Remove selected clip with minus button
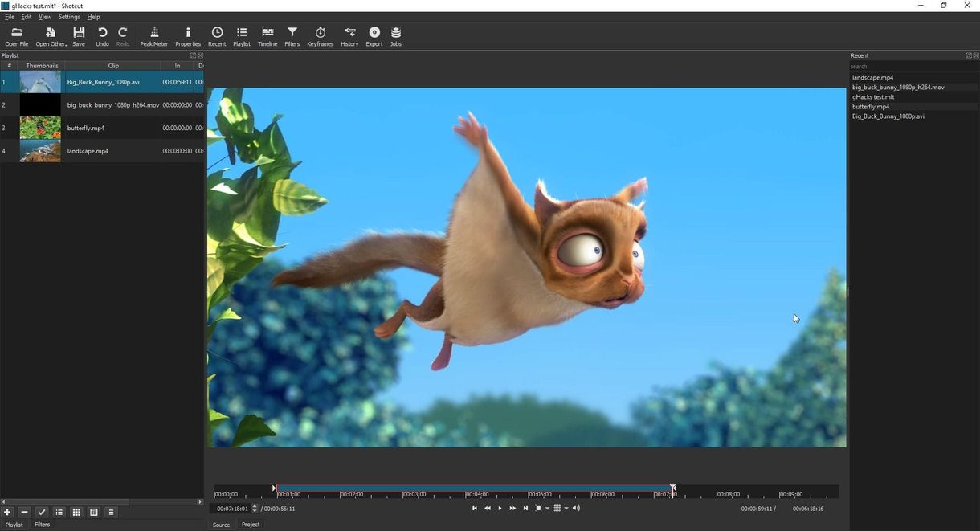This screenshot has width=980, height=531. click(x=24, y=512)
